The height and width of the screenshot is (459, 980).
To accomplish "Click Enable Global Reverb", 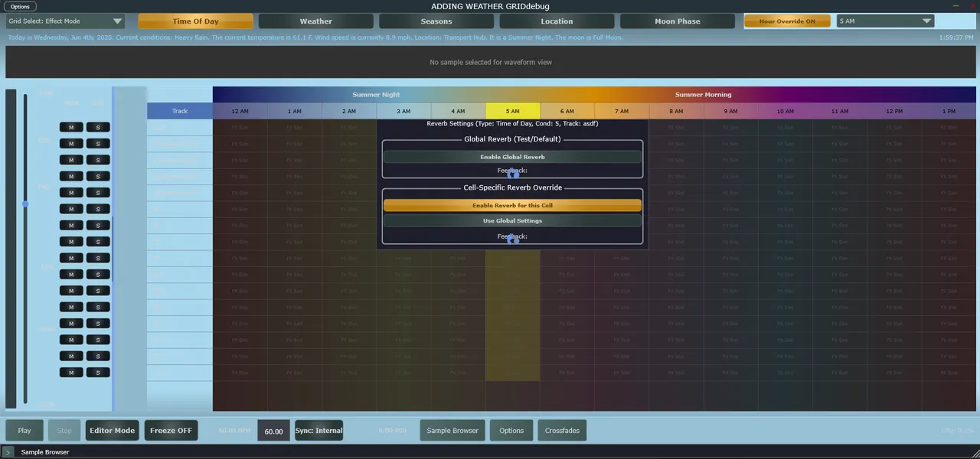I will coord(512,157).
